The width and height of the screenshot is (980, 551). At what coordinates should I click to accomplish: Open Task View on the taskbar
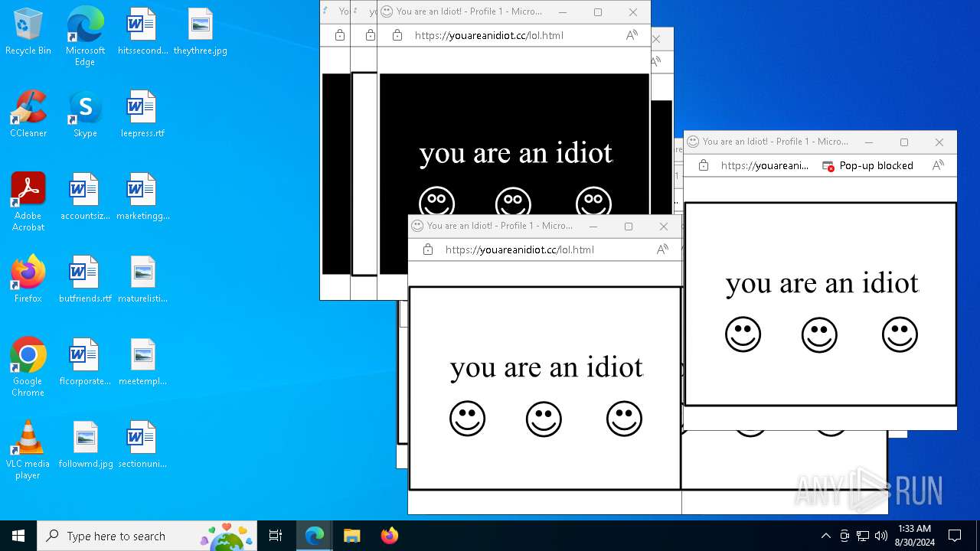[276, 536]
